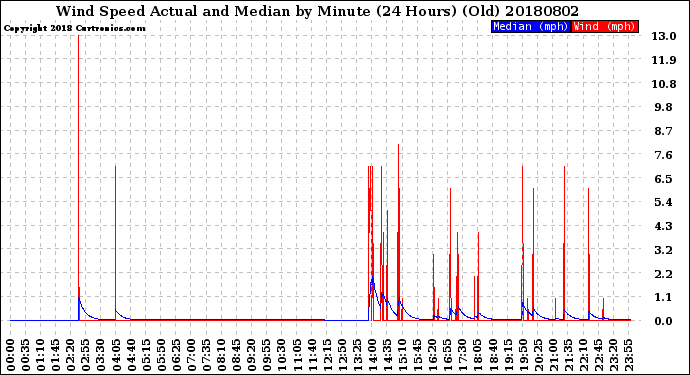Viewport: 690px width, 375px height.
Task: Click the 16:20 time axis label
Action: 433,355
